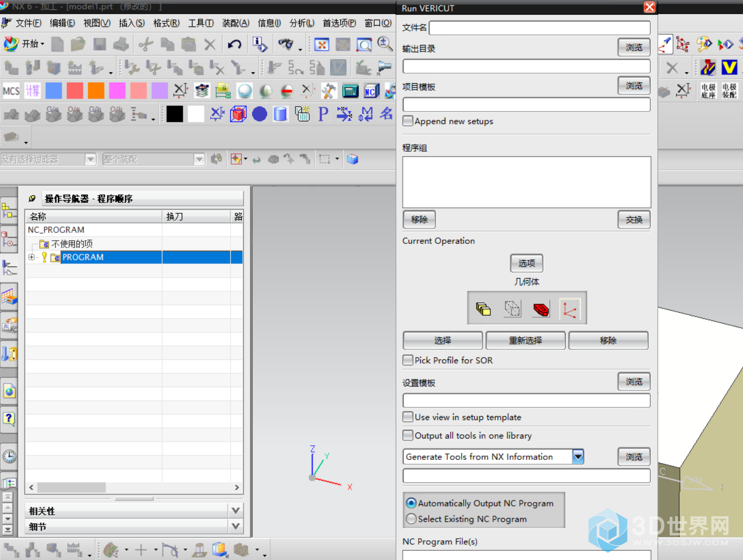Expand the 细节 section
Viewport: 743px width, 560px height.
(236, 526)
